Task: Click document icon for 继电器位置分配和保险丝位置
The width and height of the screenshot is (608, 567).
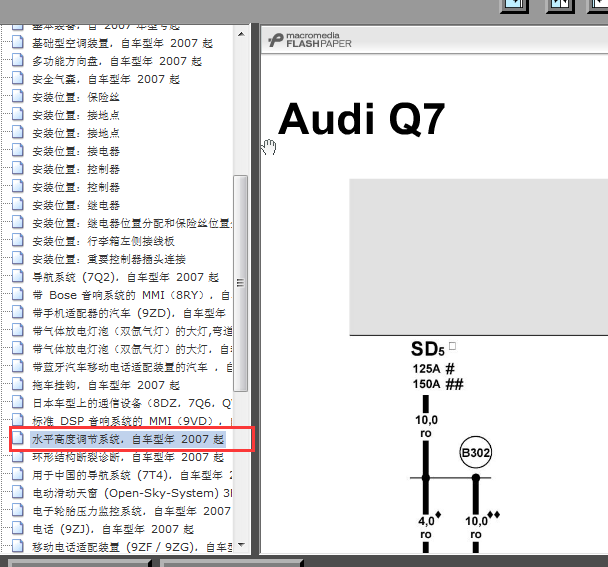Action: 17,222
